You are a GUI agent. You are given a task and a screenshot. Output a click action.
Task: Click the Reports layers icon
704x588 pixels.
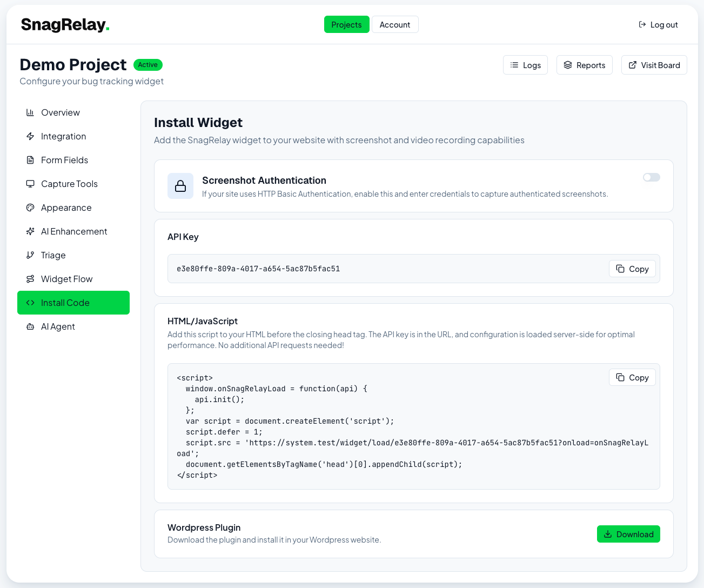point(568,65)
